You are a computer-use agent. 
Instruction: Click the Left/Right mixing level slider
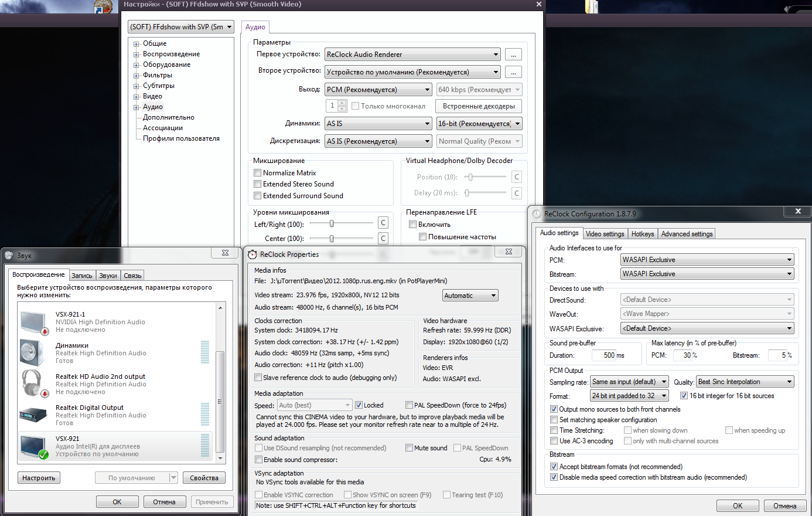tap(332, 223)
